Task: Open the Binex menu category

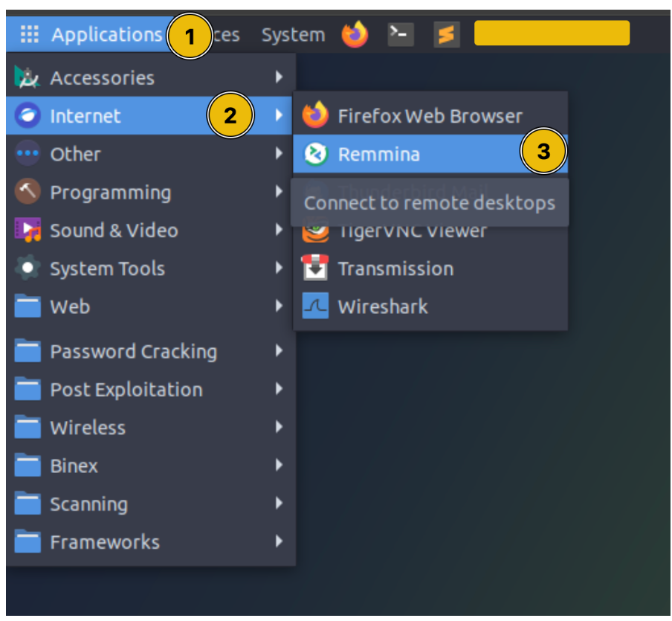Action: pos(151,466)
